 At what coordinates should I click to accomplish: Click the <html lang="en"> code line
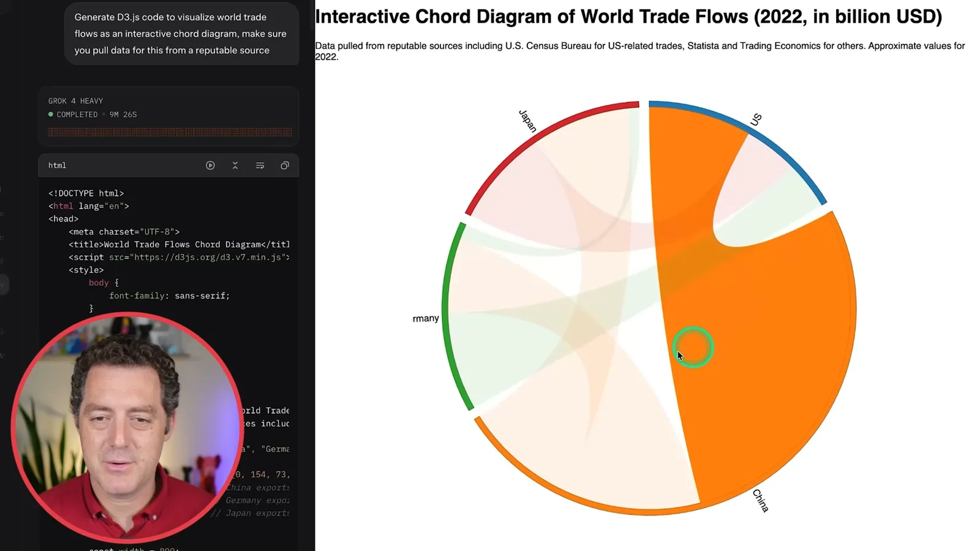[89, 206]
